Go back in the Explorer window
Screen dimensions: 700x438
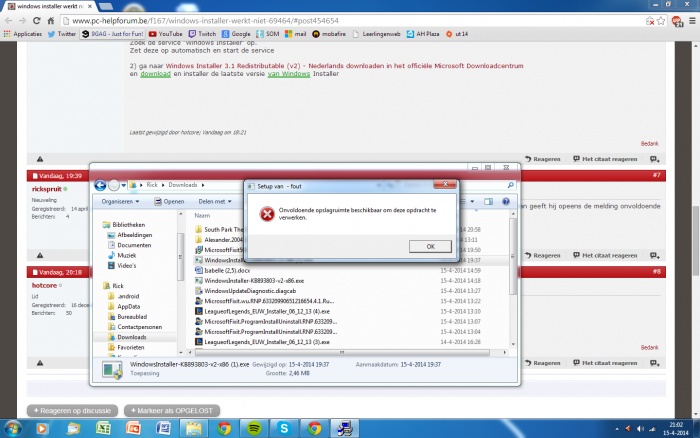click(x=100, y=185)
